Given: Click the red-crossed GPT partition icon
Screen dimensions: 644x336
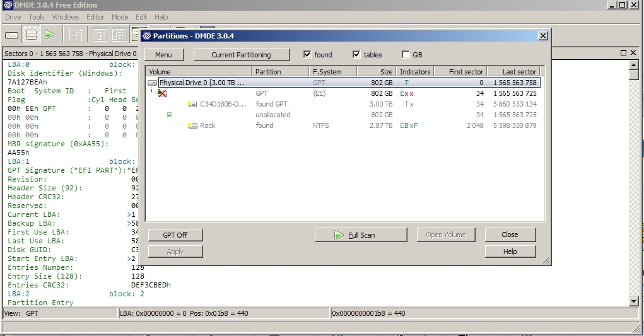Looking at the screenshot, I should pos(162,93).
